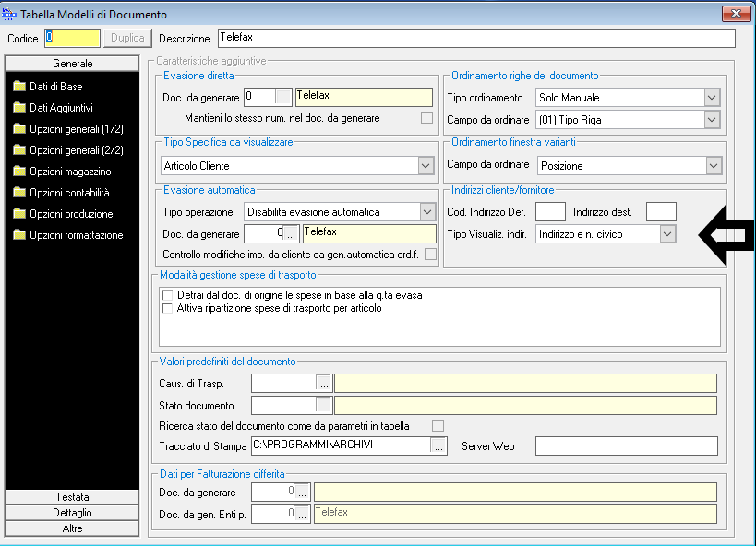Browse Doc. da generare in Evasione automatica
The width and height of the screenshot is (756, 546).
[x=291, y=234]
